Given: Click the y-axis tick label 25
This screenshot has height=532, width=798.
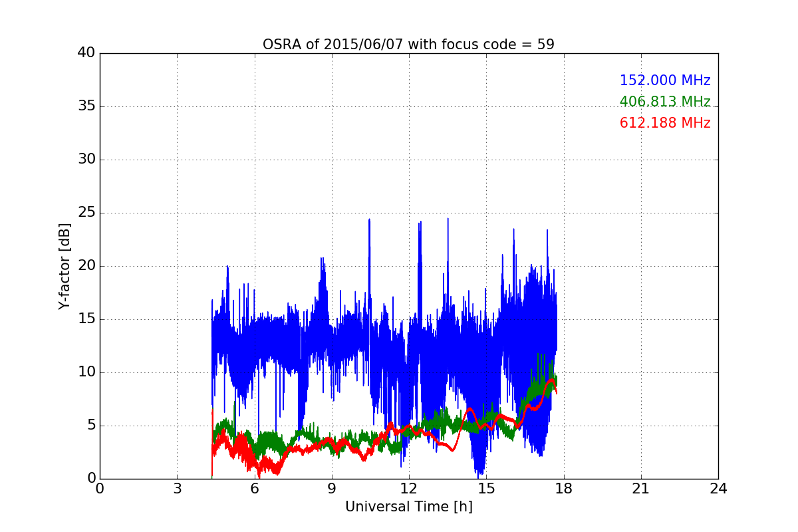Looking at the screenshot, I should click(x=86, y=213).
